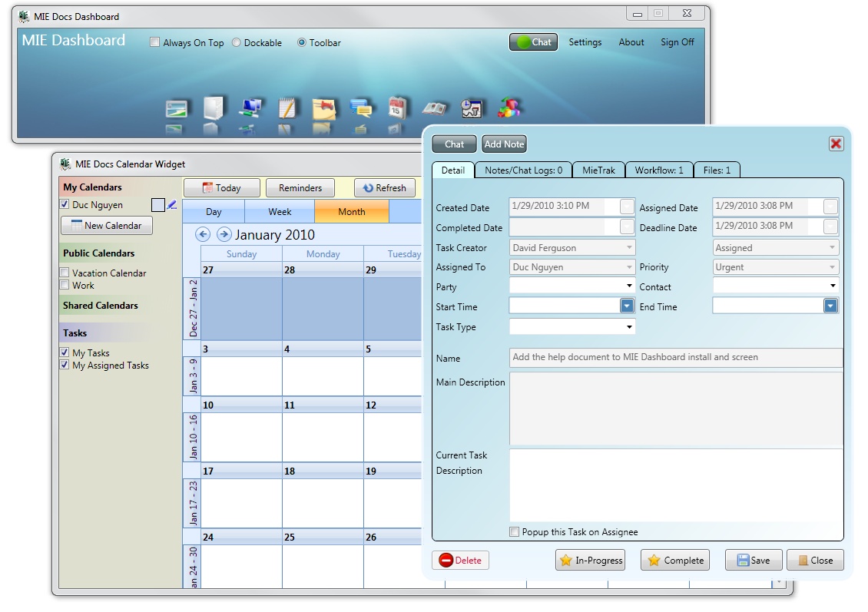Image resolution: width=868 pixels, height=612 pixels.
Task: Uncheck My Assigned Tasks checkbox
Action: tap(65, 365)
